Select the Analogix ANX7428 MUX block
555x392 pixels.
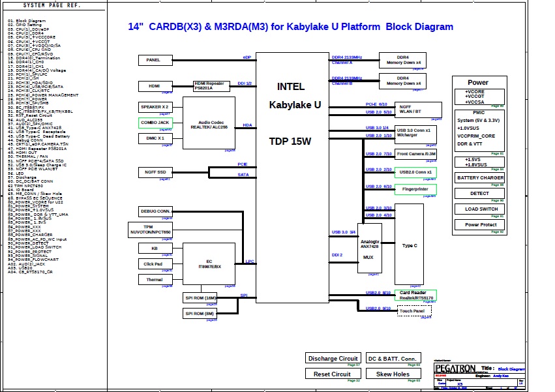tap(370, 249)
